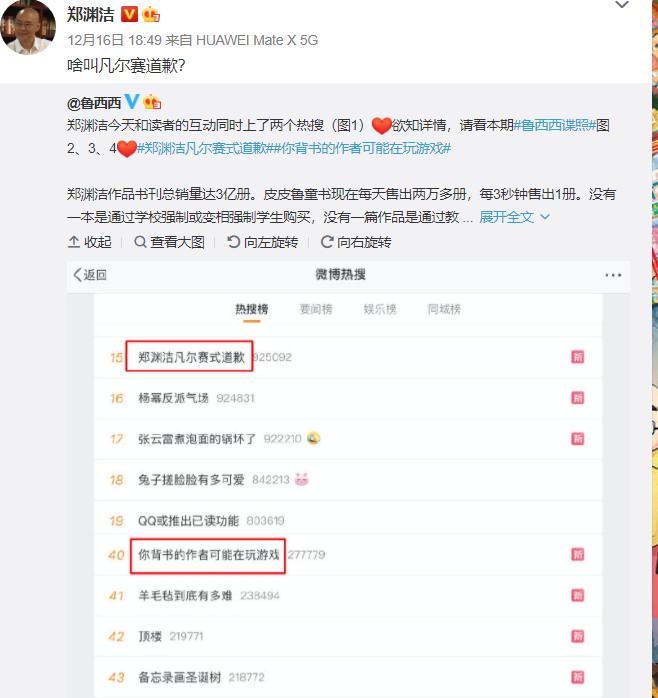Open hashtag #鲁西西谍照#
This screenshot has height=698, width=658.
[x=554, y=125]
